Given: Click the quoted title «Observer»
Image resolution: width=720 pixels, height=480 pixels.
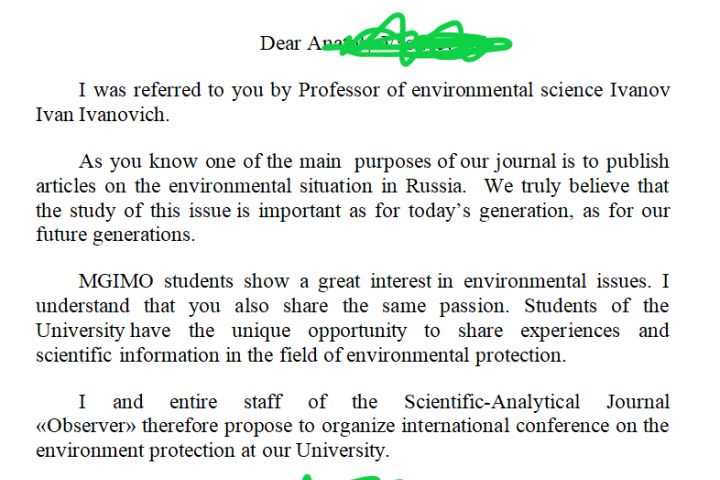Looking at the screenshot, I should pos(83,427).
